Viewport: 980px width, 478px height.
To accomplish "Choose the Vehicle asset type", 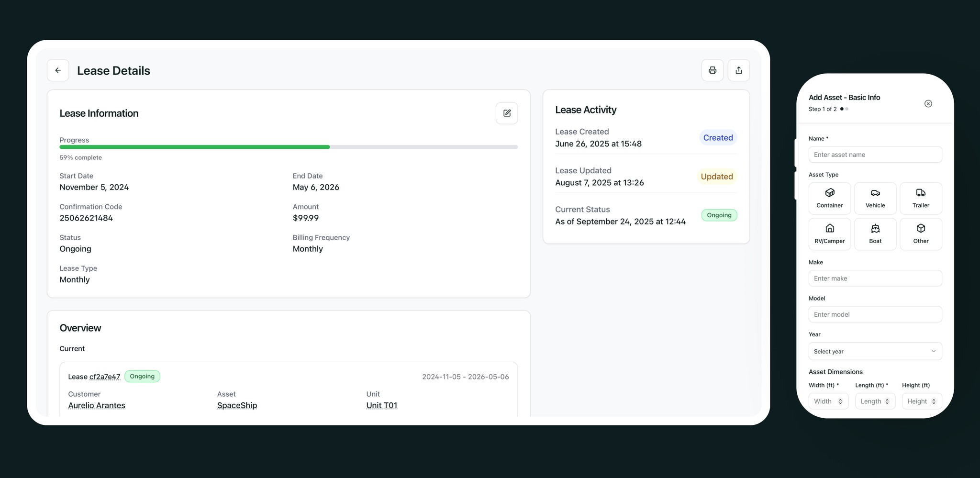I will pos(875,198).
